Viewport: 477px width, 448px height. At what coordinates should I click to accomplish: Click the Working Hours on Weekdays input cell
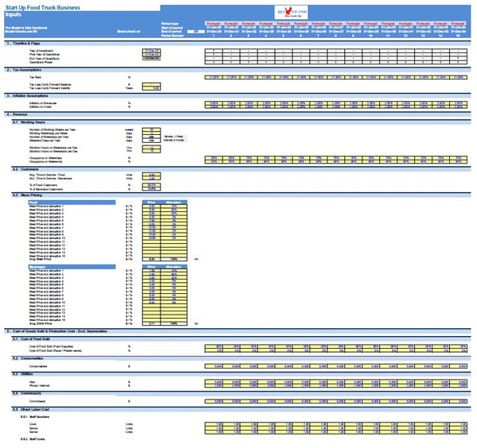click(x=152, y=147)
